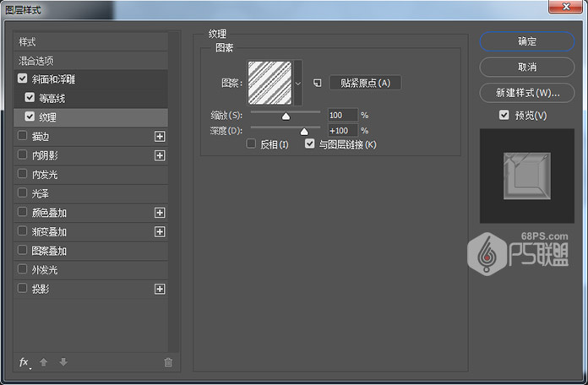Toggle the 预览(V) preview checkbox
This screenshot has height=385, width=588.
504,115
